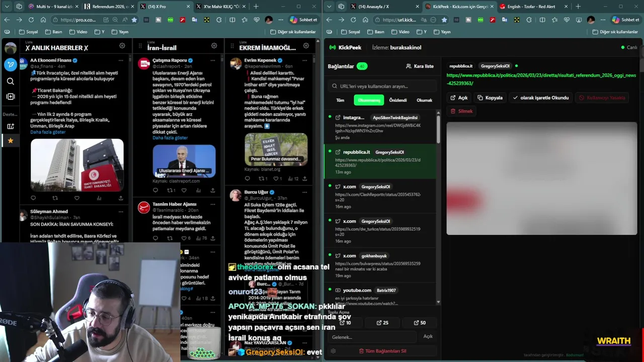
Task: Select the Okumak filter
Action: [x=424, y=100]
